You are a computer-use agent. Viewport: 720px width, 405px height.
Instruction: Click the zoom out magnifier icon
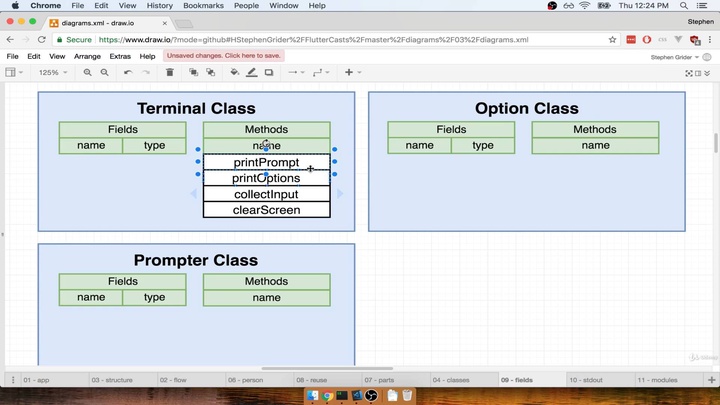click(x=104, y=72)
